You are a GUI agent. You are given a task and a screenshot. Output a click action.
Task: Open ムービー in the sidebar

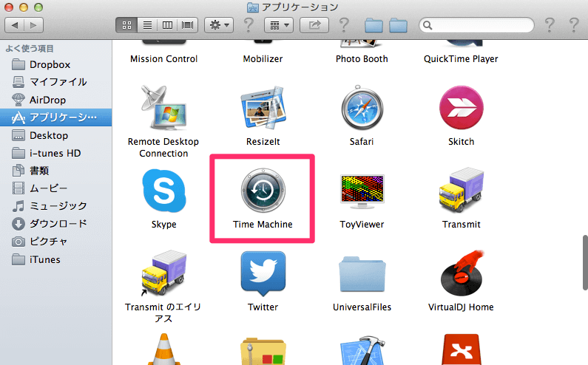56,188
